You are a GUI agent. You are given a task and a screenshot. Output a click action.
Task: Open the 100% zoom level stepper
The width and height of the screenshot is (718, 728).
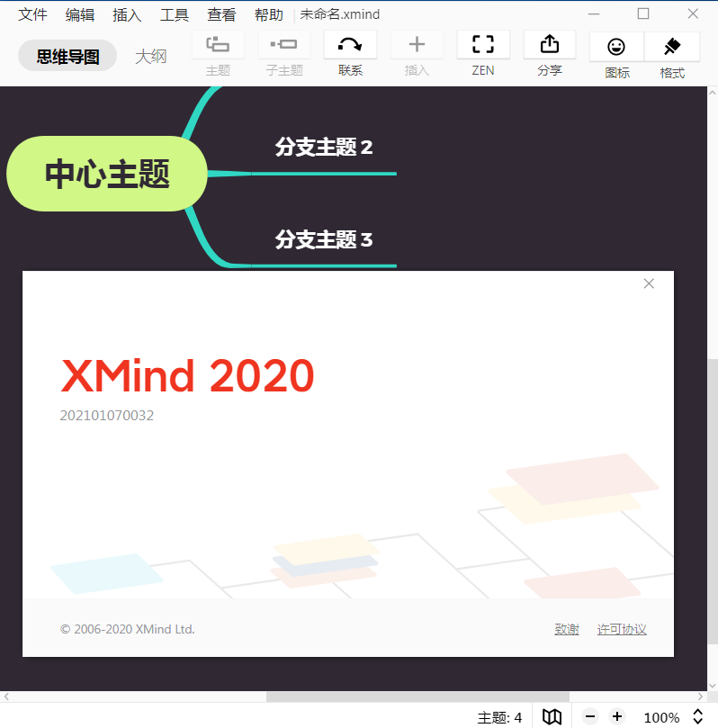click(697, 717)
